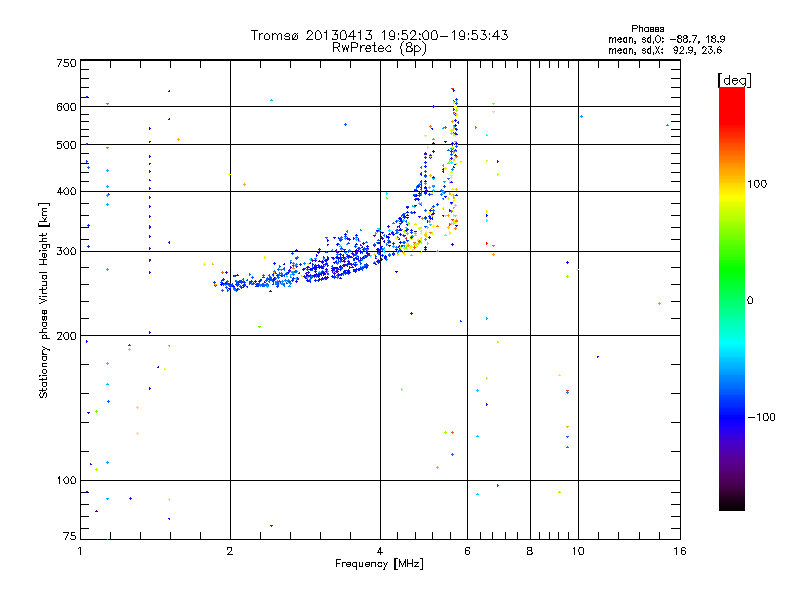This screenshot has width=800, height=600.
Task: Click the '4' frequency axis tick label
Action: point(380,551)
